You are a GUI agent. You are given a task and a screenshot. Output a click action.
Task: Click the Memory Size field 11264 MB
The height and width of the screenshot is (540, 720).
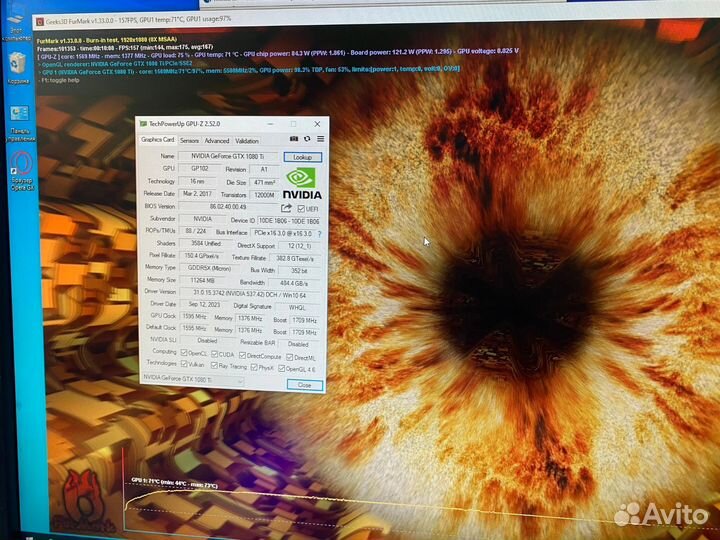point(202,280)
